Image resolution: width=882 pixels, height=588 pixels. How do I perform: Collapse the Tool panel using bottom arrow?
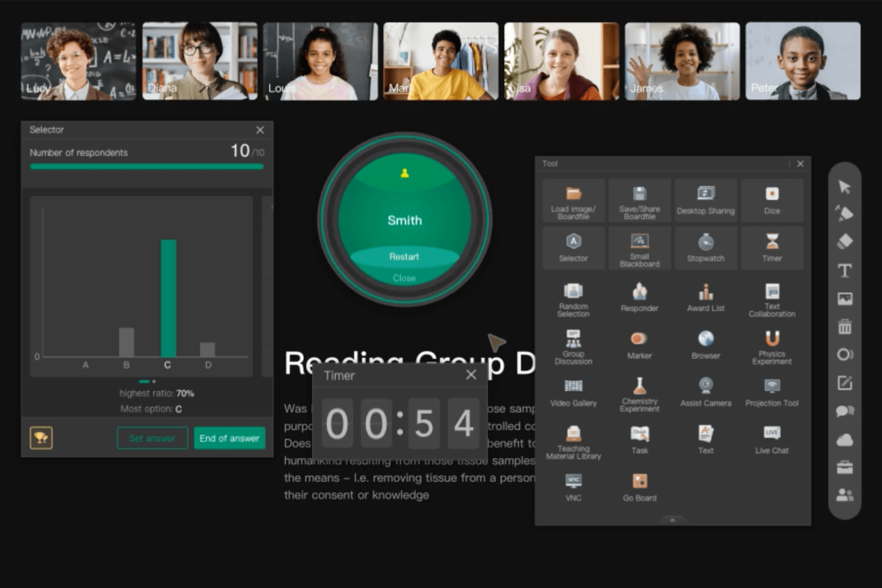tap(672, 520)
